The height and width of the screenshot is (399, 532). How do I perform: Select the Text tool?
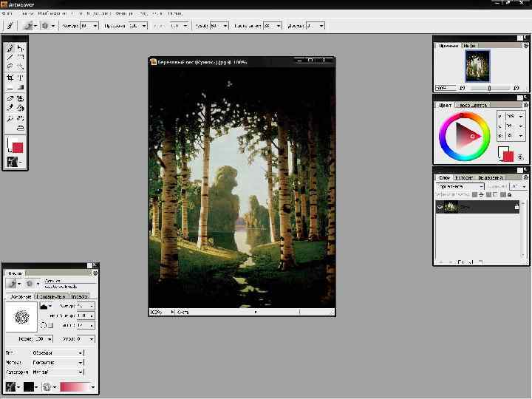tap(21, 77)
